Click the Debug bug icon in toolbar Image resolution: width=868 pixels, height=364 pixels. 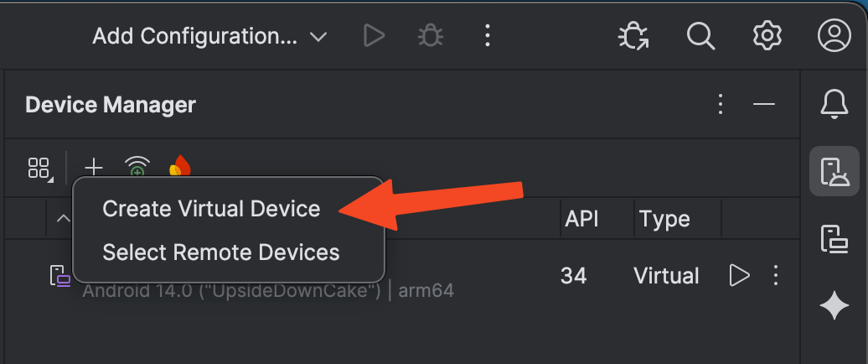click(431, 35)
